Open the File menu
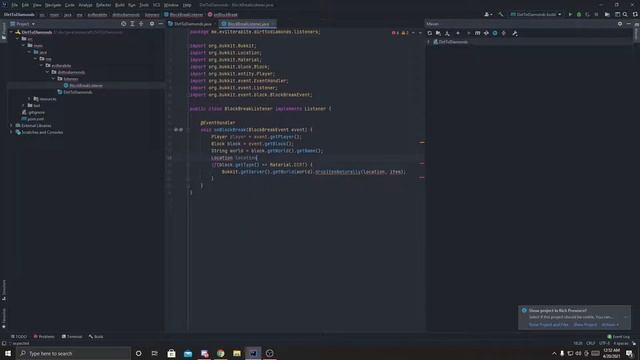This screenshot has width=640, height=360. click(x=15, y=5)
